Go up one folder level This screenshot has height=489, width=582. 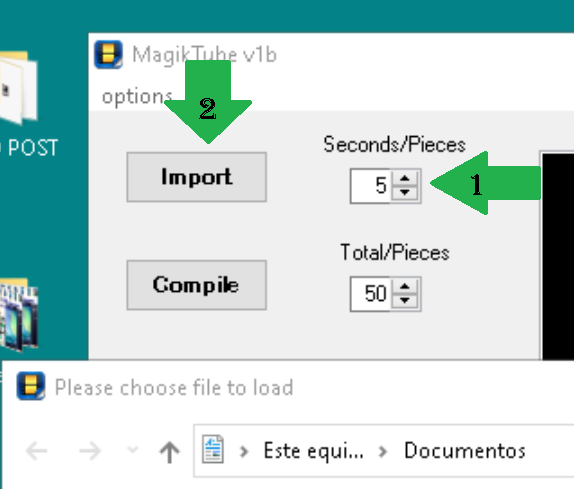click(169, 452)
